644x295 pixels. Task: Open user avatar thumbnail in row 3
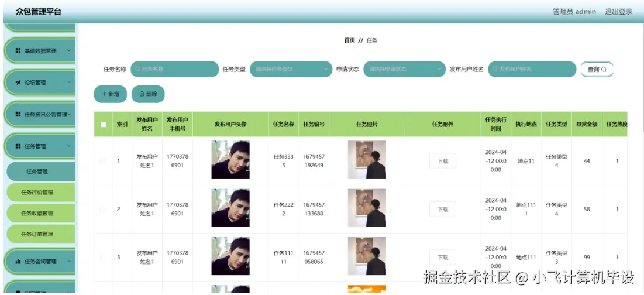point(230,256)
